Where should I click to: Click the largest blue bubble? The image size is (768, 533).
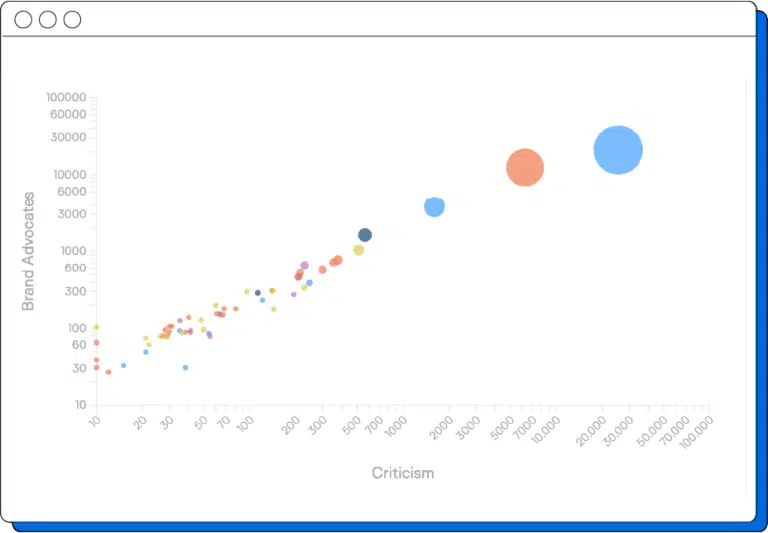[x=618, y=150]
